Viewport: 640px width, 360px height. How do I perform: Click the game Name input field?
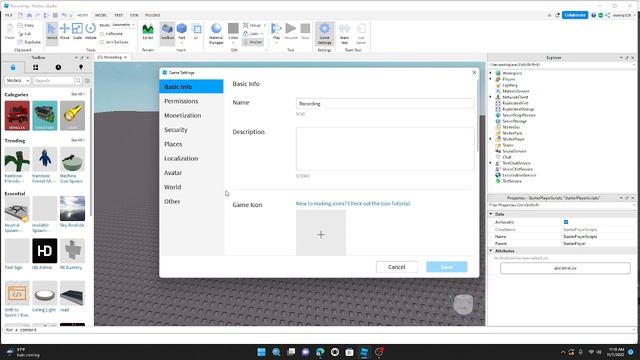click(385, 104)
